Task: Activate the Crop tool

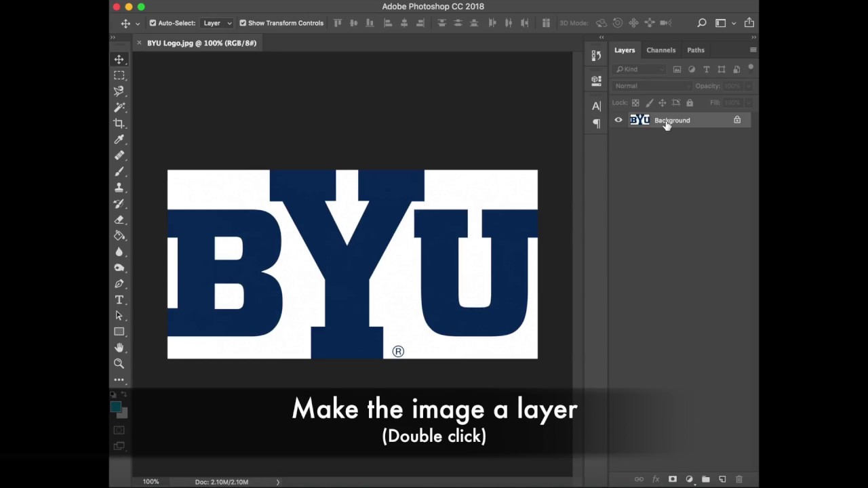Action: [x=119, y=123]
